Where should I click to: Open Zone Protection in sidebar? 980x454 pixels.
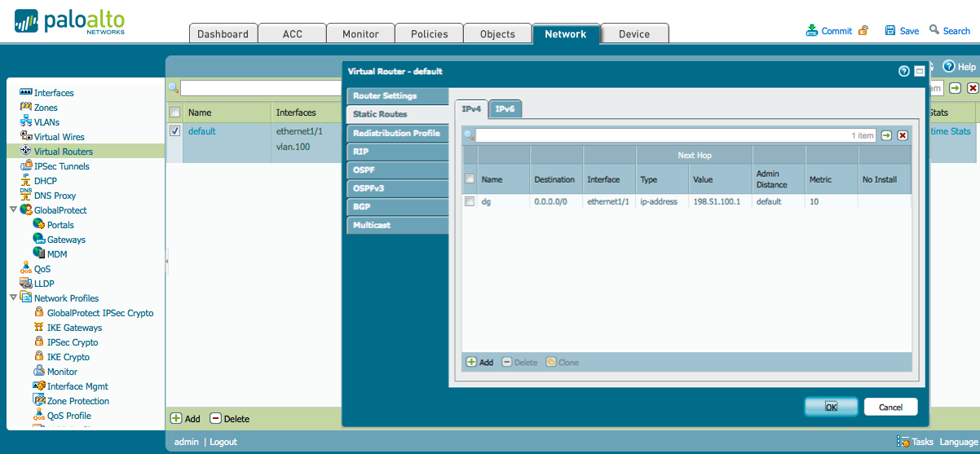77,401
